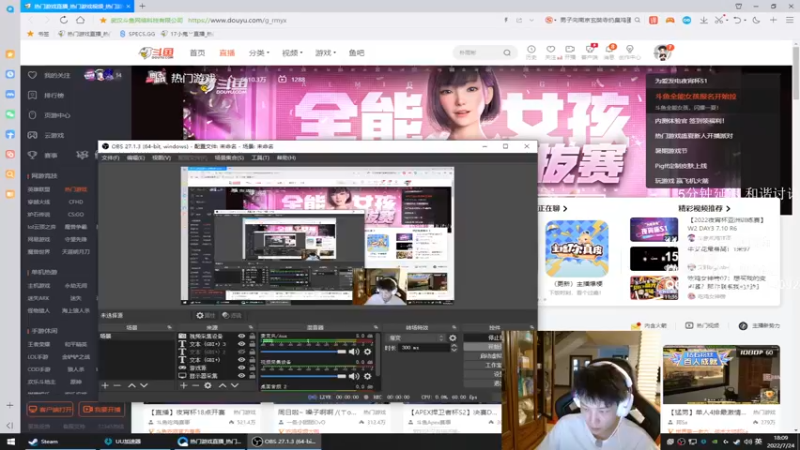This screenshot has width=800, height=450.
Task: Toggle night mode moon icon in browser toolbar
Action: [756, 20]
